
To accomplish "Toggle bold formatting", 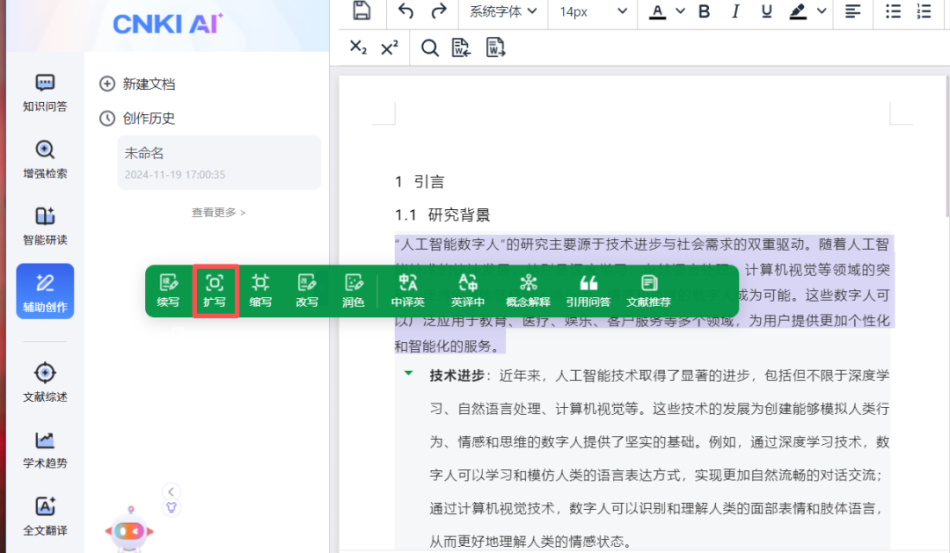I will click(x=704, y=12).
